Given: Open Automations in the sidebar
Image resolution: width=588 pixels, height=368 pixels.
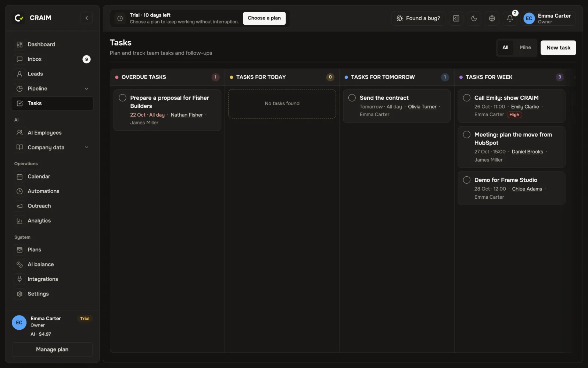Looking at the screenshot, I should 52,191.
